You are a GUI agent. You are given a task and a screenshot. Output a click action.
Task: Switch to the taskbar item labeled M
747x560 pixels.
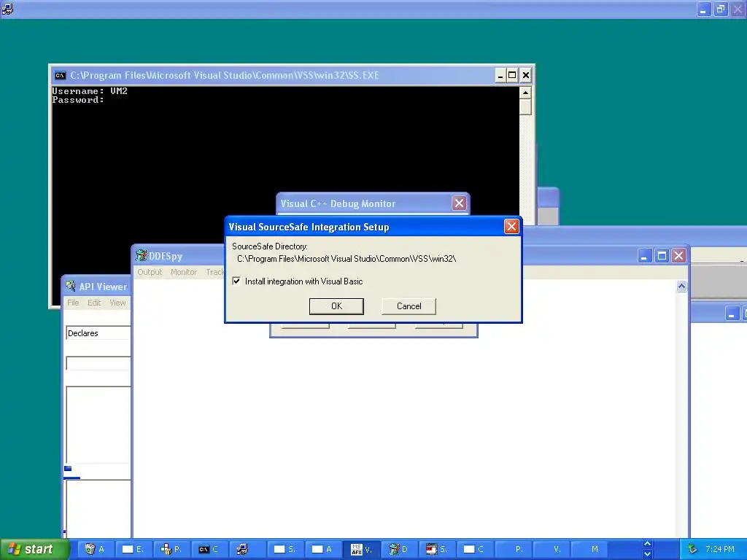(x=589, y=549)
